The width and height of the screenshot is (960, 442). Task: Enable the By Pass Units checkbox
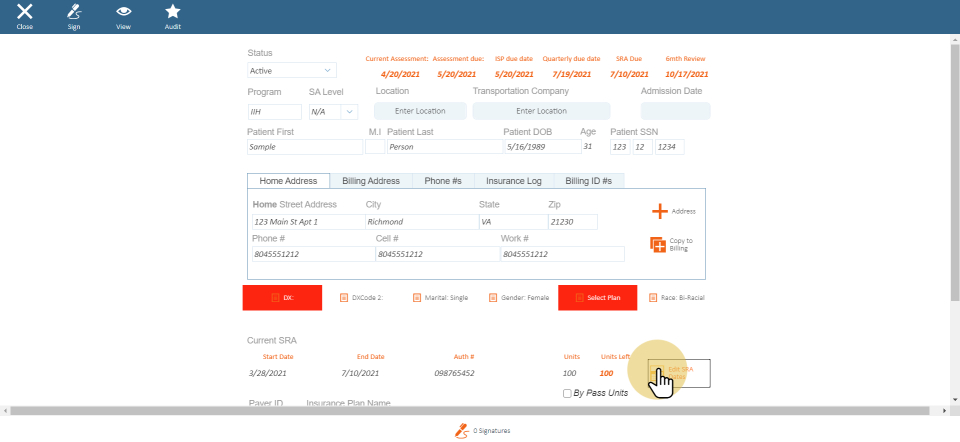(x=568, y=393)
